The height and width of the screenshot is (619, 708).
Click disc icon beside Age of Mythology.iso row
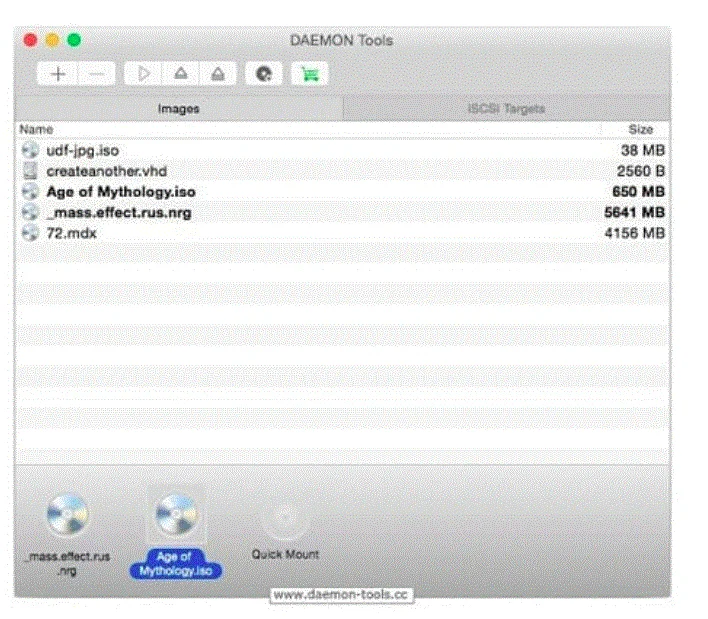(30, 191)
